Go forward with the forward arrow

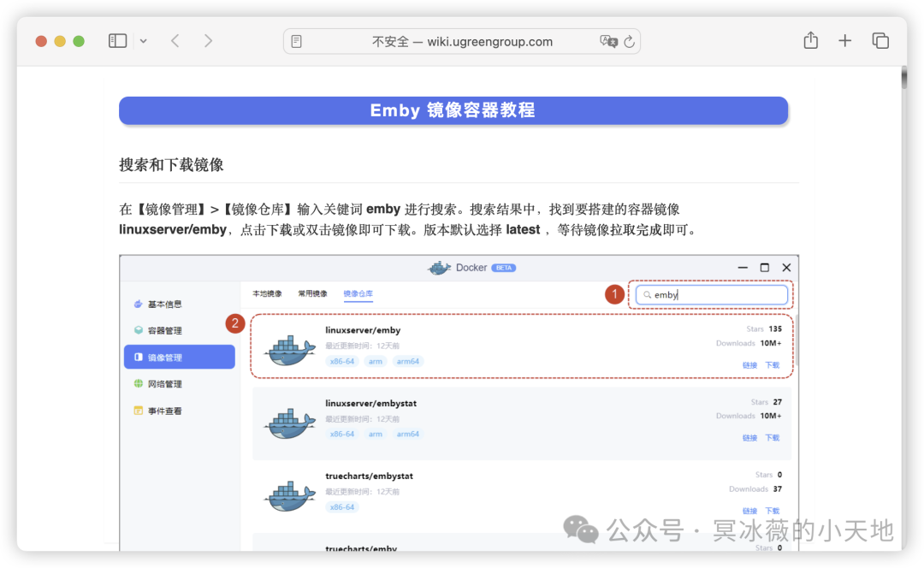(x=208, y=41)
